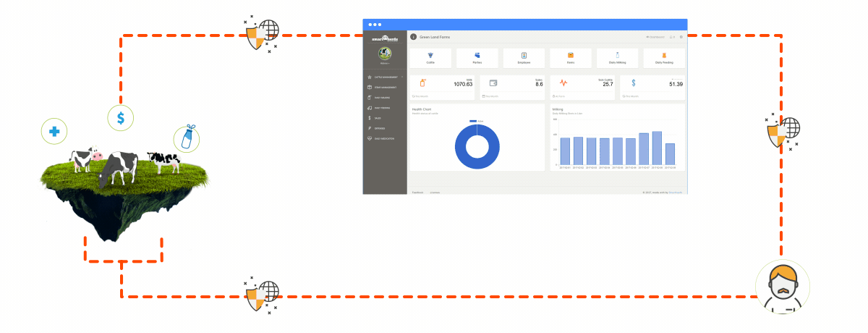Open the Daily Milking shortcut card
868x333 pixels.
tap(617, 58)
